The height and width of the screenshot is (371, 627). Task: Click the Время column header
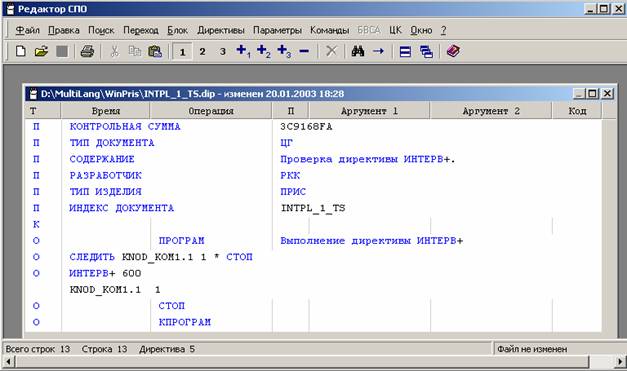pyautogui.click(x=106, y=111)
